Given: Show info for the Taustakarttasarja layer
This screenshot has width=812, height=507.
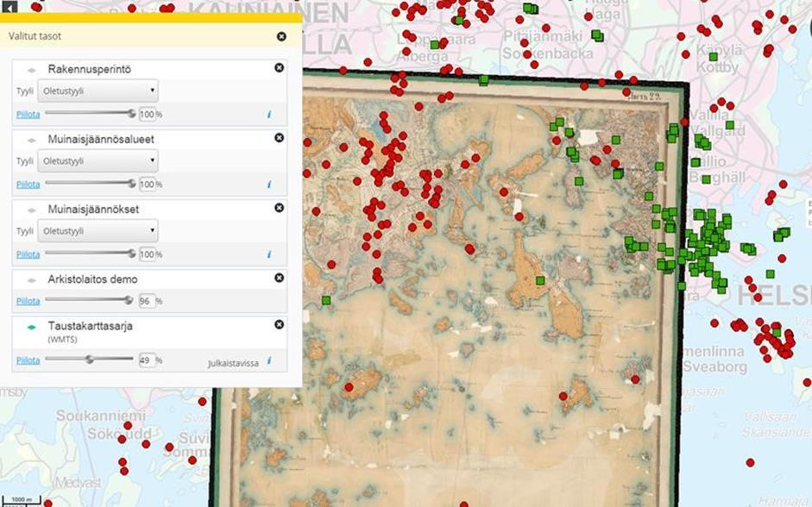Looking at the screenshot, I should (269, 360).
